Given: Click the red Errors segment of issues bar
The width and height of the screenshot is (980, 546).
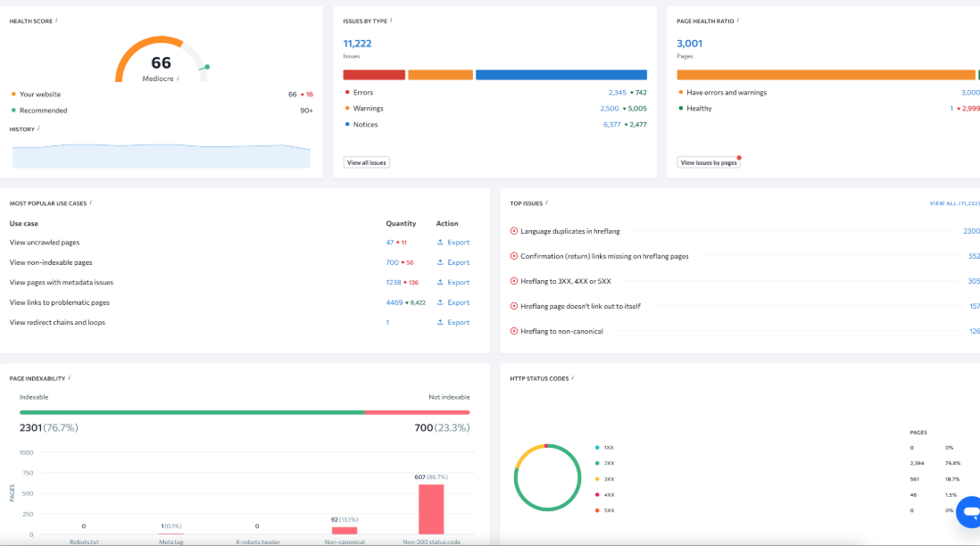Looking at the screenshot, I should coord(374,75).
